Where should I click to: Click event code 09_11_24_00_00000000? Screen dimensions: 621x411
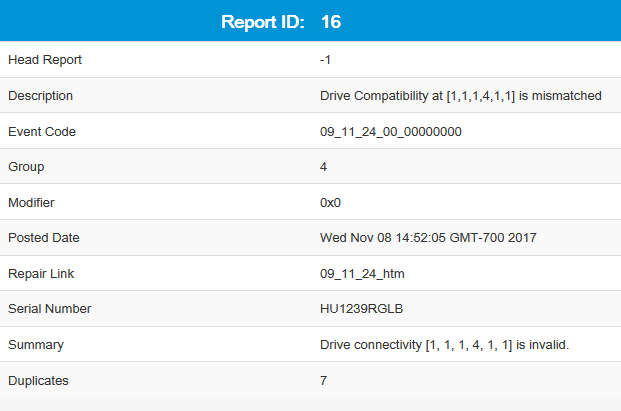[x=391, y=132]
